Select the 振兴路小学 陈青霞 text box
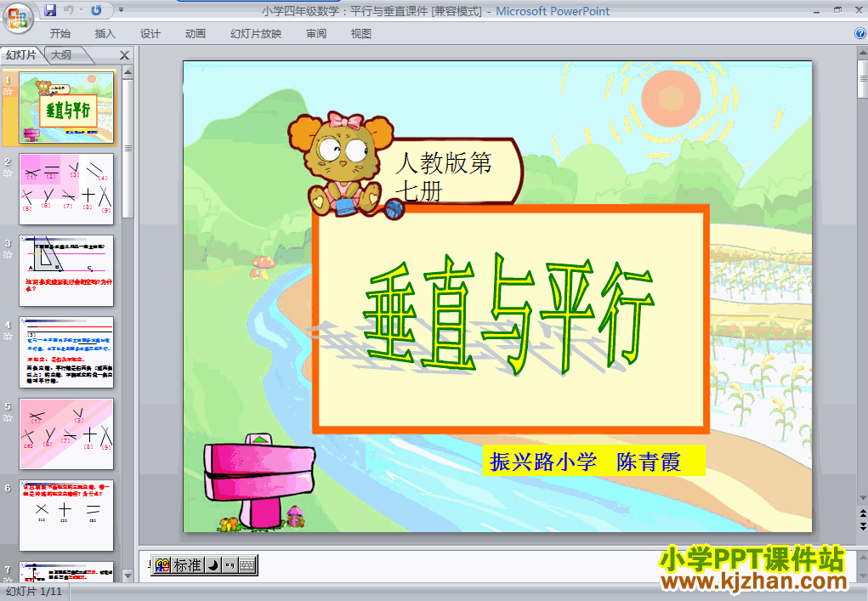This screenshot has width=868, height=601. (x=593, y=461)
